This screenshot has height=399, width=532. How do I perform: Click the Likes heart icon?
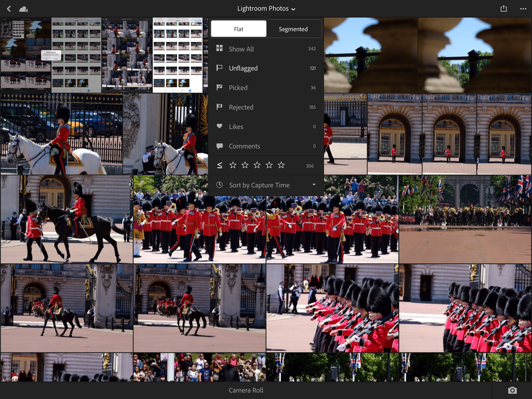point(219,126)
